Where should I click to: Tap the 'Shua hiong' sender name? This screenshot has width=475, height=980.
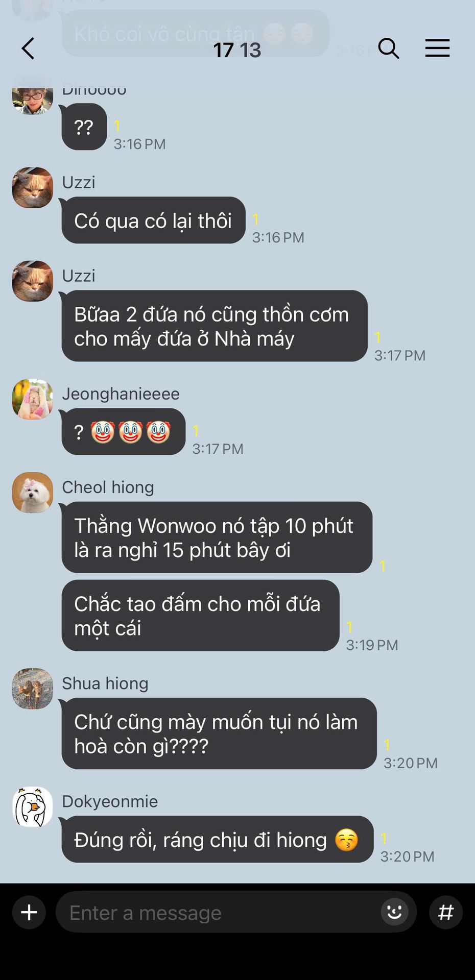pos(105,683)
